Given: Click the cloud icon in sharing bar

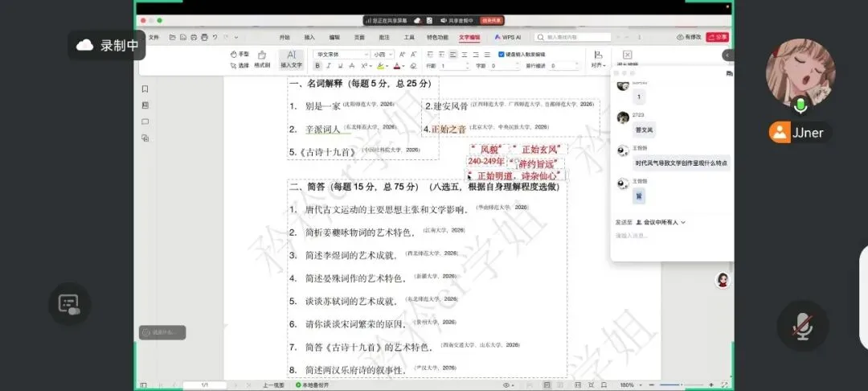Looking at the screenshot, I should (x=417, y=20).
